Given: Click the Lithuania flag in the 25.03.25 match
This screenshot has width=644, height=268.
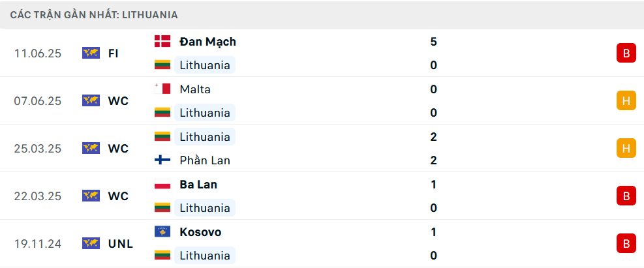Looking at the screenshot, I should click(x=162, y=137).
